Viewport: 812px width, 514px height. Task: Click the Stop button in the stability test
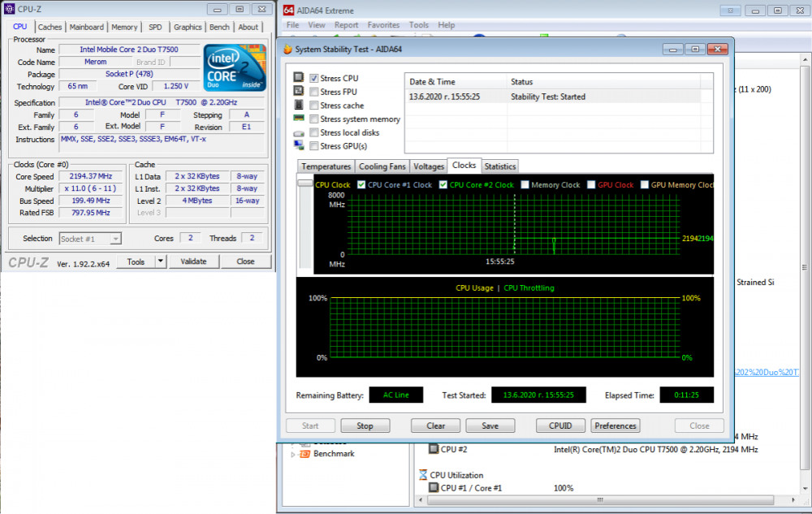pyautogui.click(x=365, y=425)
